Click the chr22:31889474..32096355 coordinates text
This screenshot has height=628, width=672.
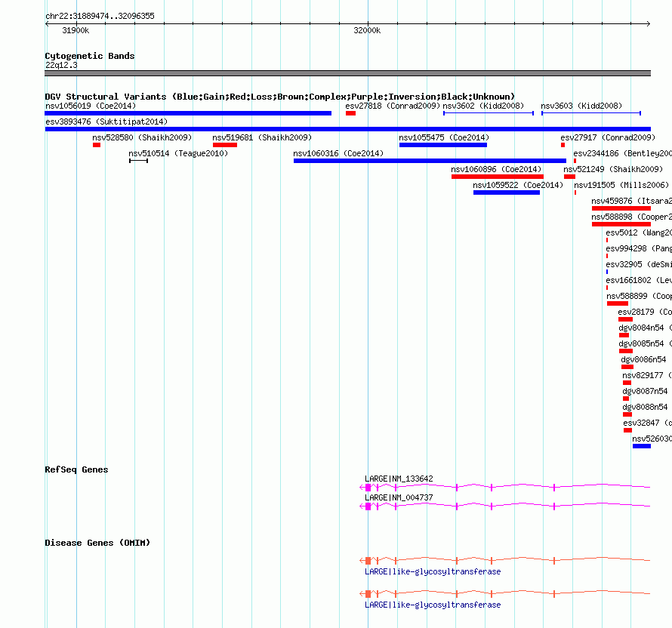tap(100, 16)
